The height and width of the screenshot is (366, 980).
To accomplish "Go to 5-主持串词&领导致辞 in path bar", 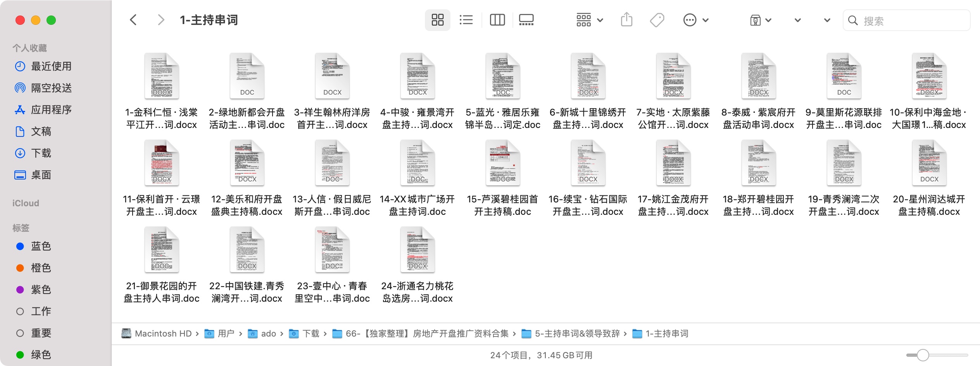I will click(577, 333).
